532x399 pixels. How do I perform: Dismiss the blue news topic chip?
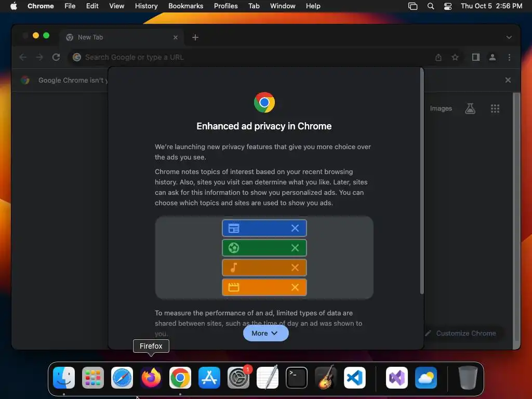295,229
